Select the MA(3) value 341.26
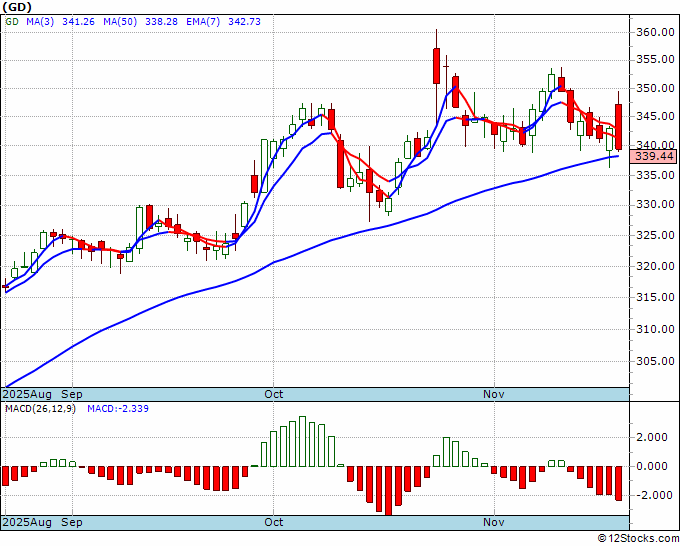 point(78,22)
